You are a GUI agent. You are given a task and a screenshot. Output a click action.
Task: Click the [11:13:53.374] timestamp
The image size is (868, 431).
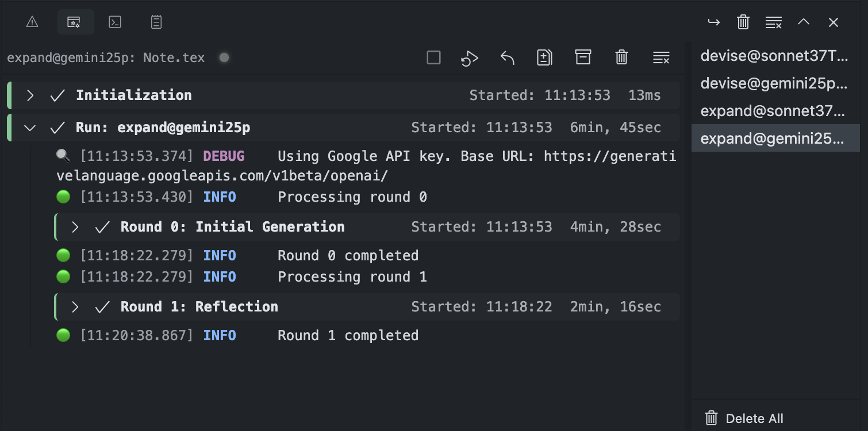[x=137, y=156]
